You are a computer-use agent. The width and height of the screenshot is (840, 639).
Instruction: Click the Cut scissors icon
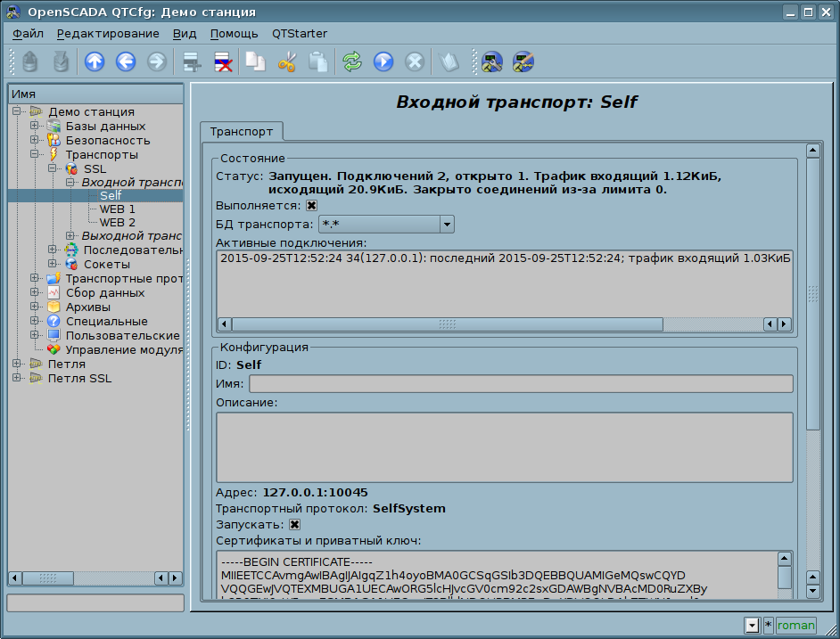click(x=287, y=61)
